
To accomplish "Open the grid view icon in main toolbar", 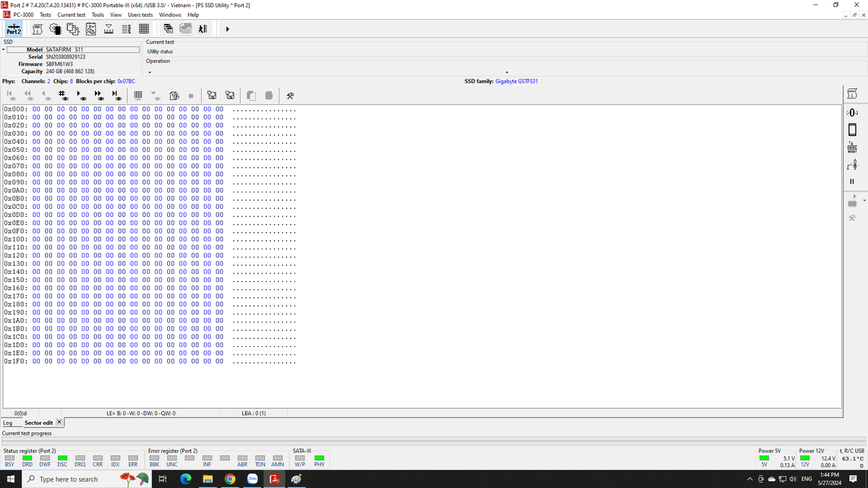I will click(143, 29).
